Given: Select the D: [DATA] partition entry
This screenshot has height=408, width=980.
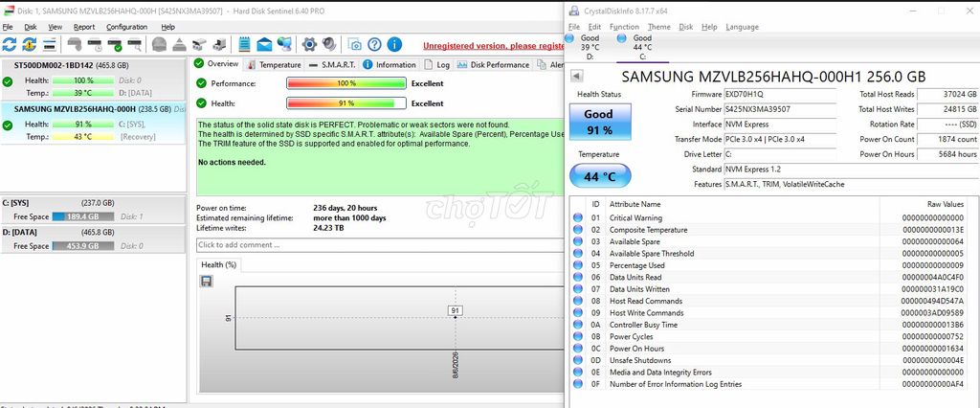Looking at the screenshot, I should [x=93, y=238].
